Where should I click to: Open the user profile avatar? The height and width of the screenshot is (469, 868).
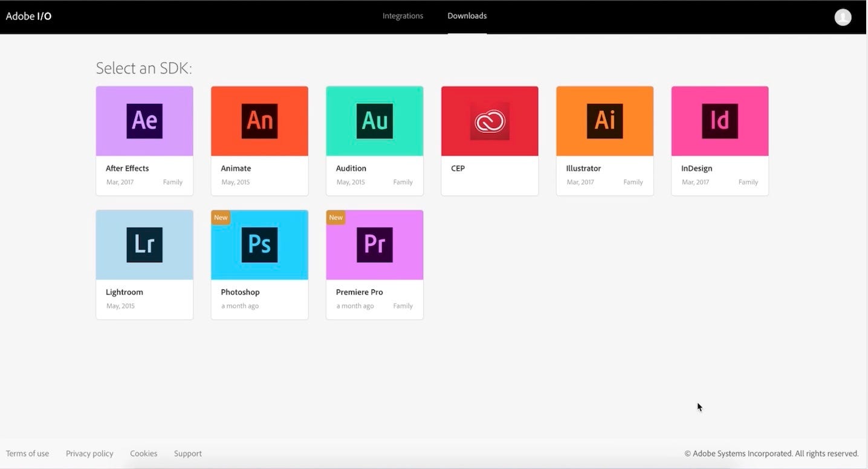click(843, 17)
